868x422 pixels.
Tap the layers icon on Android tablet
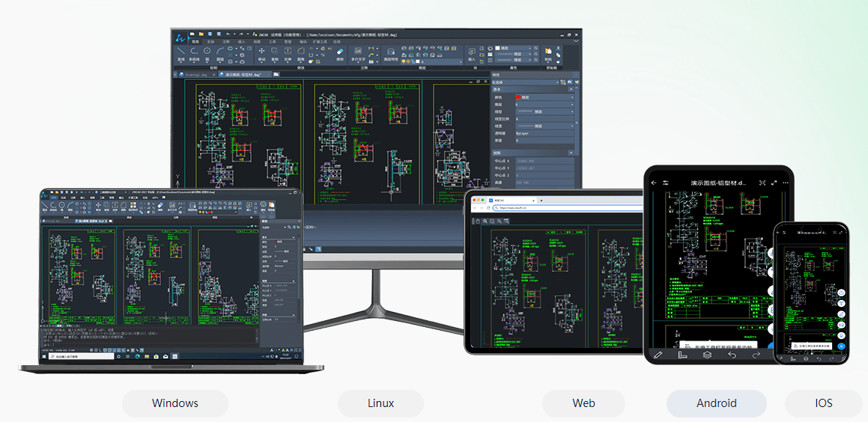(707, 355)
